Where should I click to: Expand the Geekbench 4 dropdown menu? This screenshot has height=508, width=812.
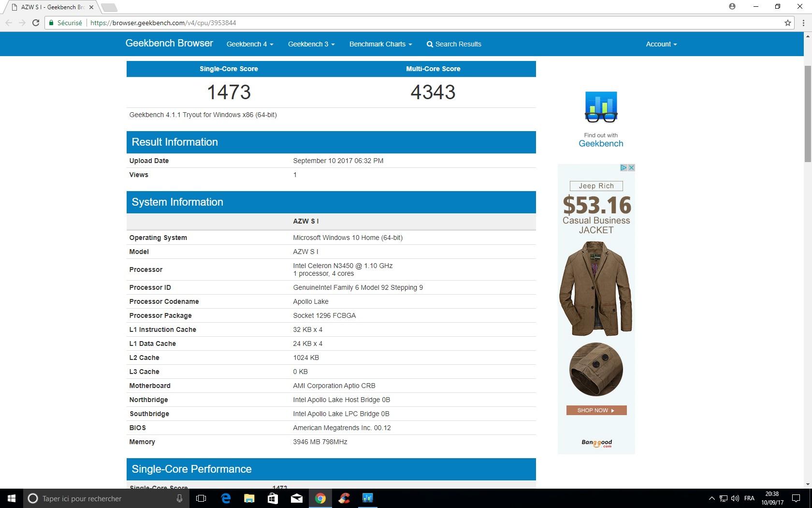(x=250, y=44)
